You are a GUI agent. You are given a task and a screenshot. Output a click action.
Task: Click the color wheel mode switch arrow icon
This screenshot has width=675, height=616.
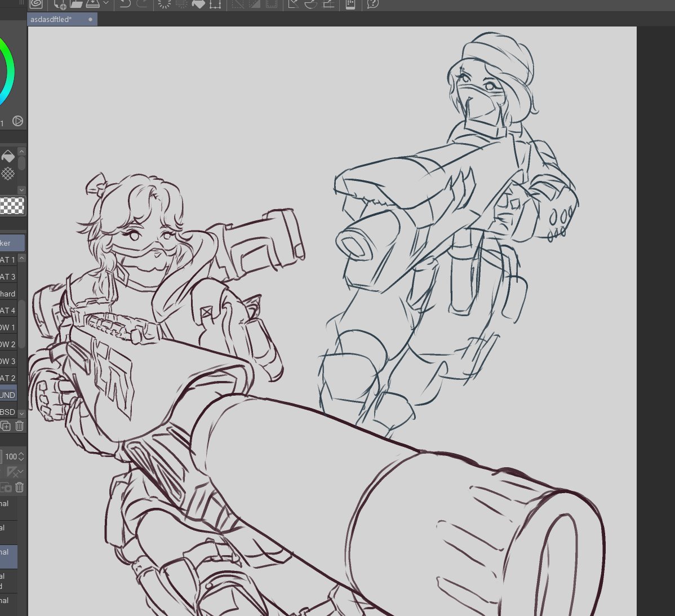tap(17, 121)
